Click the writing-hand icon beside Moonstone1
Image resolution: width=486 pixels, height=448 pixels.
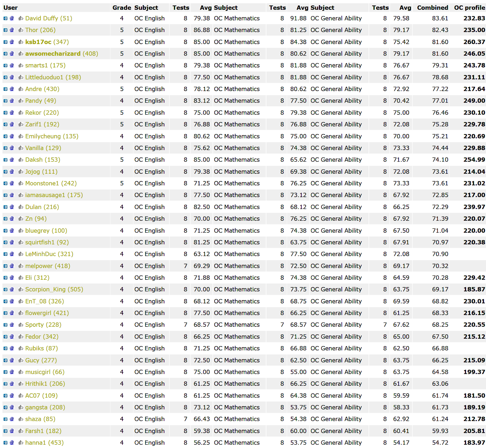(21, 183)
